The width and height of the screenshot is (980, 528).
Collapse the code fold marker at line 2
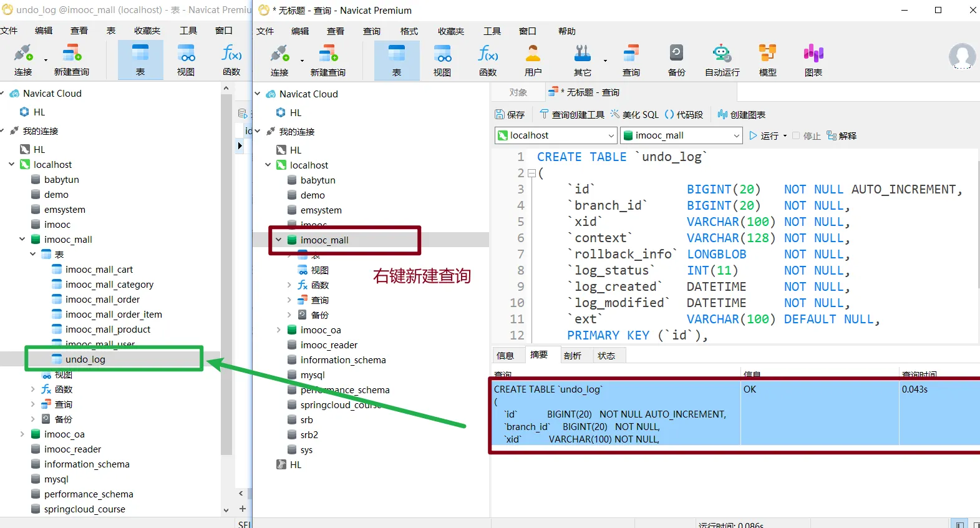coord(531,173)
